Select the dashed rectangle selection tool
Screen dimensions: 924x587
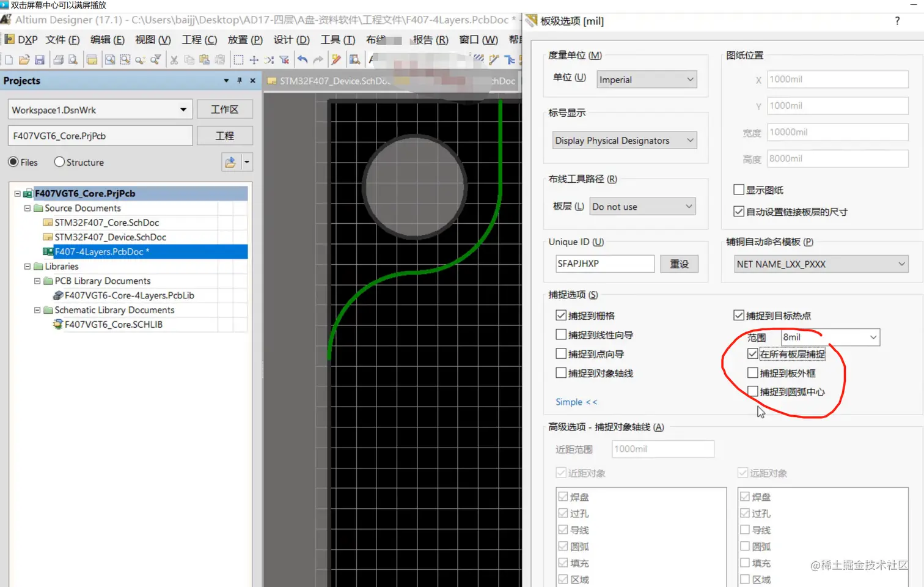pos(238,59)
